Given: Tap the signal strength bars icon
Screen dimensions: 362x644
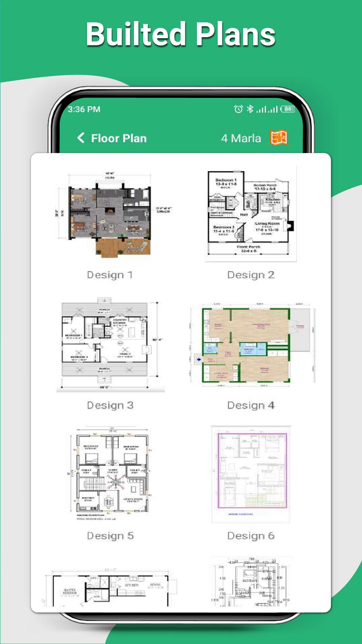Looking at the screenshot, I should click(x=267, y=109).
